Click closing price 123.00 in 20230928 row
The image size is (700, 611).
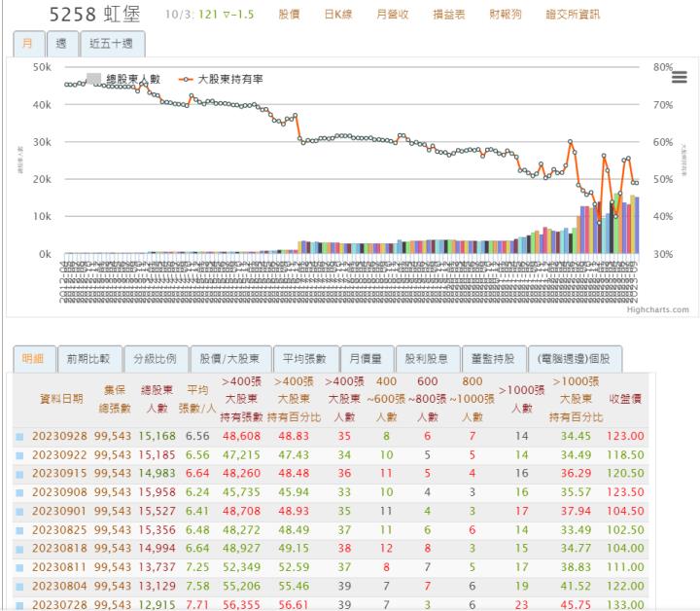[625, 437]
